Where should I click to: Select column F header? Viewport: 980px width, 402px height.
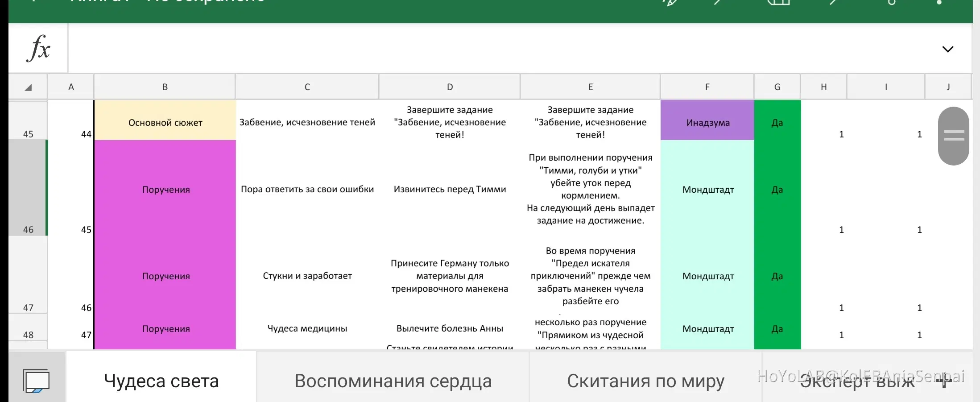tap(707, 87)
